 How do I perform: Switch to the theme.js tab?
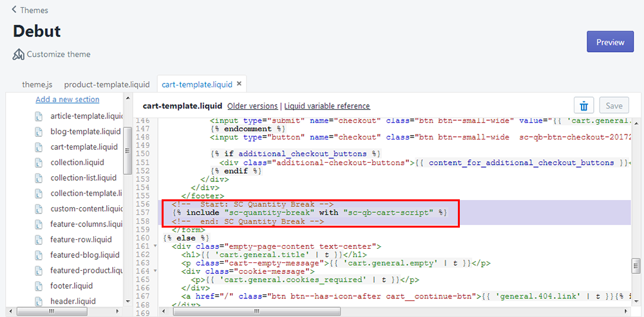point(37,84)
